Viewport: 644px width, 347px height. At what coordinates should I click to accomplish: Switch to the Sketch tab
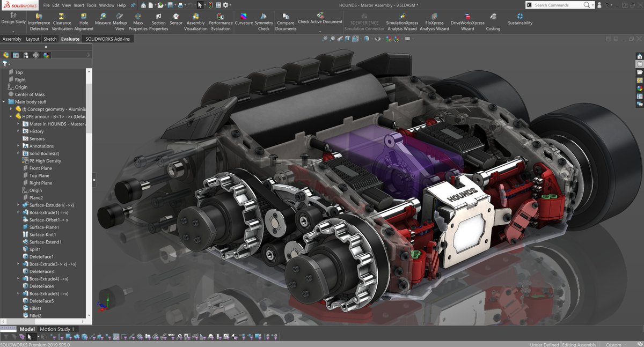pos(50,39)
